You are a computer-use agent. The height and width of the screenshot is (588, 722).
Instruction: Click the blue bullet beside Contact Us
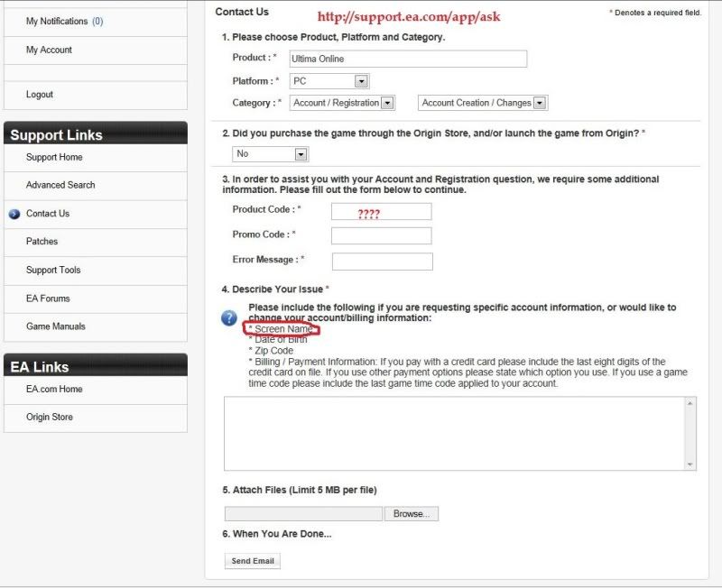[14, 214]
